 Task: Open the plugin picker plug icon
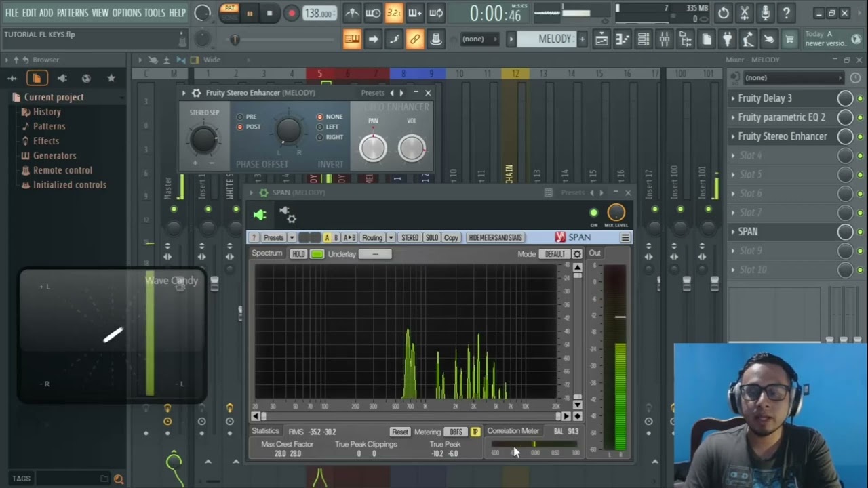[x=727, y=39]
